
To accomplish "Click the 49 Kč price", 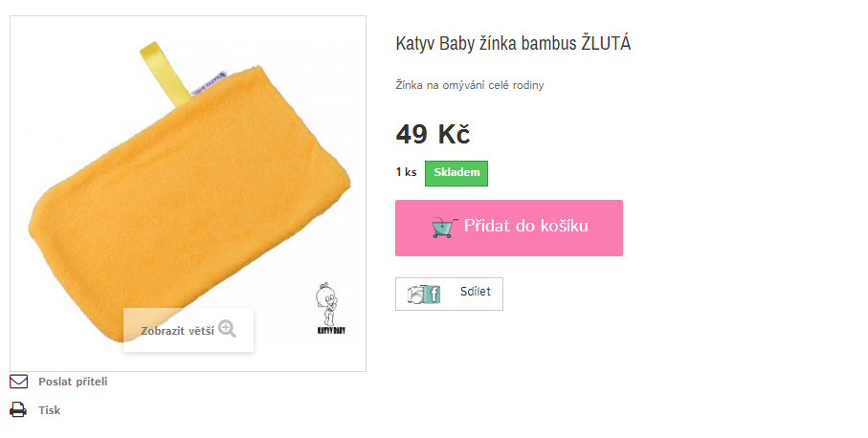I will pyautogui.click(x=433, y=134).
